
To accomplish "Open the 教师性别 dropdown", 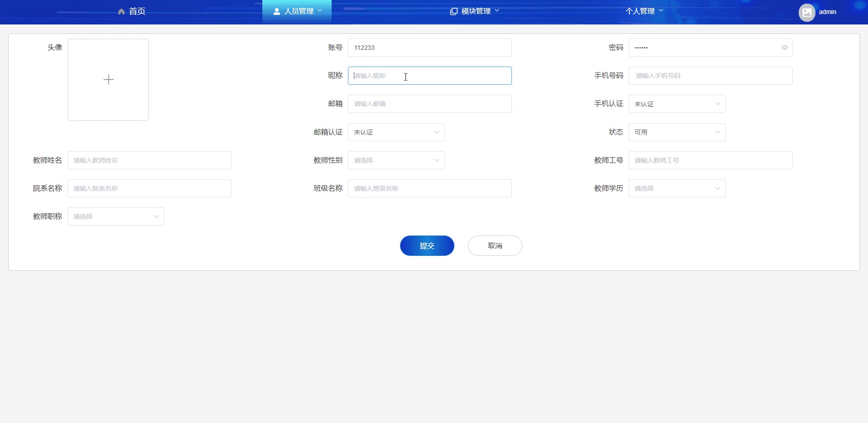I will [396, 160].
